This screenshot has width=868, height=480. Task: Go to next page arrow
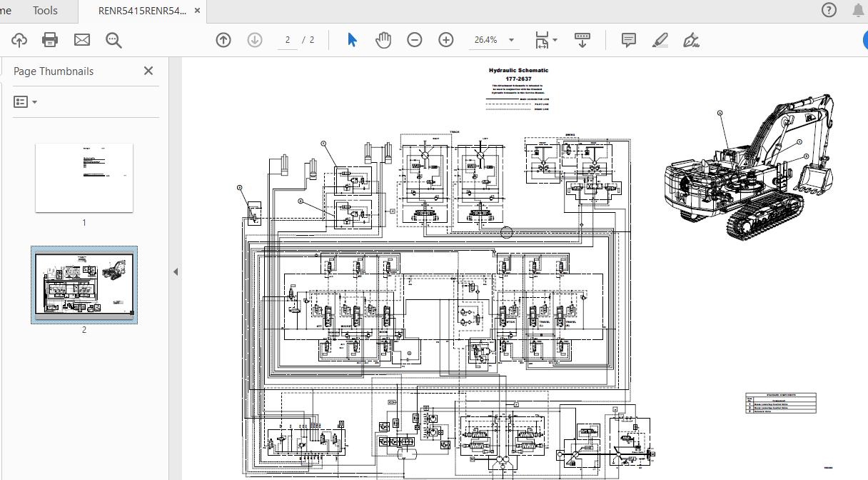tap(255, 40)
